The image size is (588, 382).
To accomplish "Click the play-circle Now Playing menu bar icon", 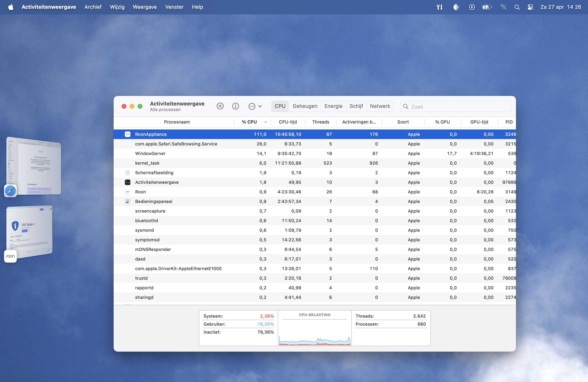I will click(x=472, y=7).
